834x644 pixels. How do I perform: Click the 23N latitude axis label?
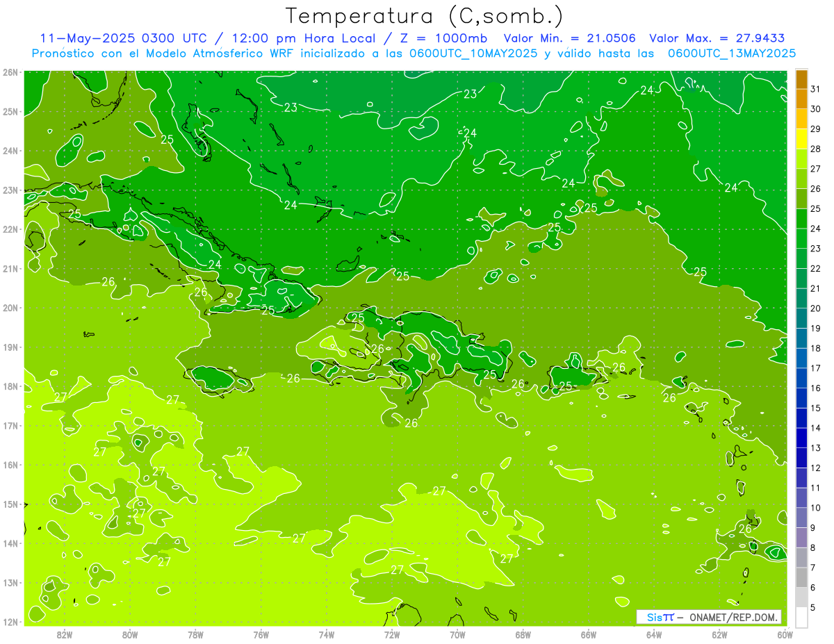[x=10, y=190]
